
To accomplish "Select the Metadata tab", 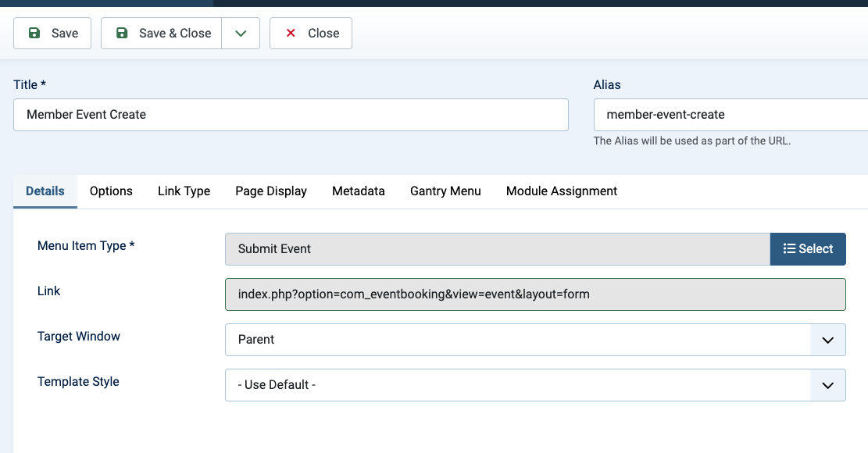I will 358,191.
